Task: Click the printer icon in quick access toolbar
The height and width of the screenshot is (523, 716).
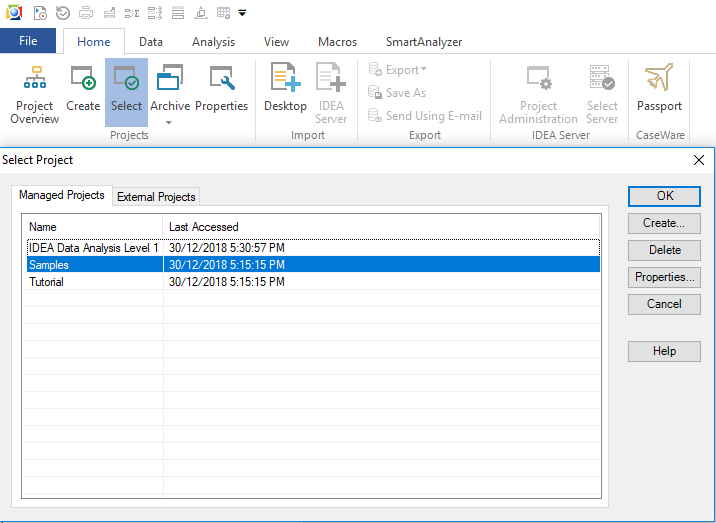Action: 86,13
